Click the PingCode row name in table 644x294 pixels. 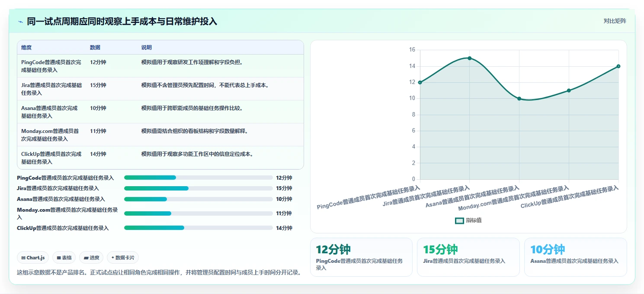point(51,66)
